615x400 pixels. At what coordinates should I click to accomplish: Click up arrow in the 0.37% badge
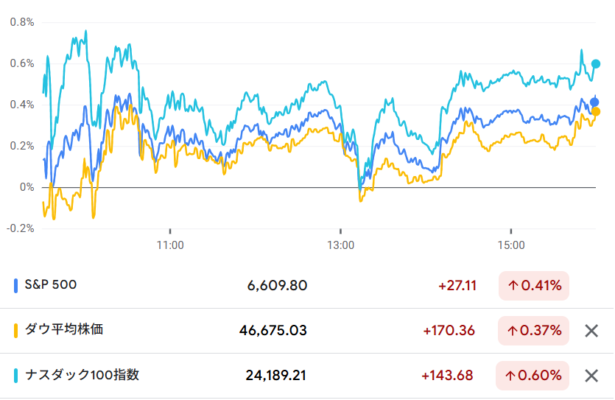(x=512, y=331)
